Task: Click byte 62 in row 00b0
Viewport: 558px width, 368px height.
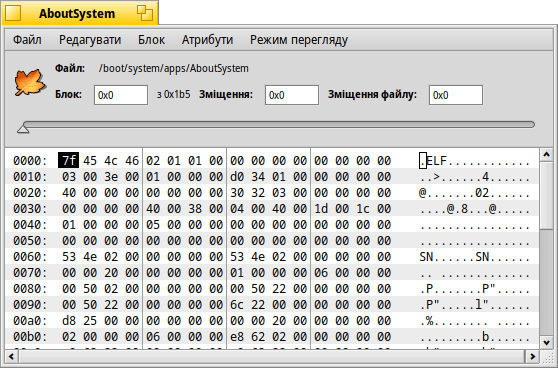Action: pyautogui.click(x=258, y=337)
